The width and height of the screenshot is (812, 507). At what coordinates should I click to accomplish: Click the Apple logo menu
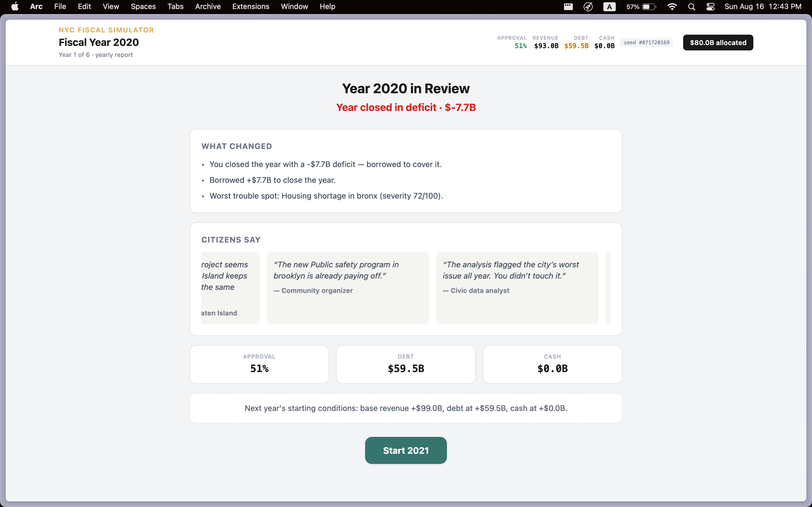pyautogui.click(x=15, y=7)
